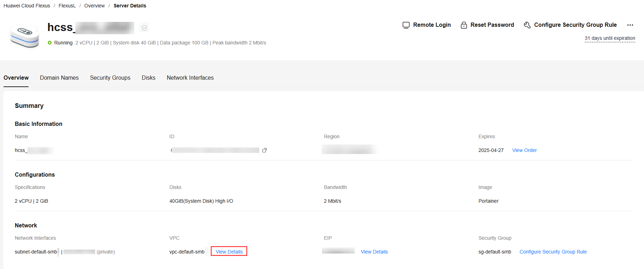Go to FlexusL breadcrumb link
Image resolution: width=644 pixels, height=269 pixels.
[67, 6]
